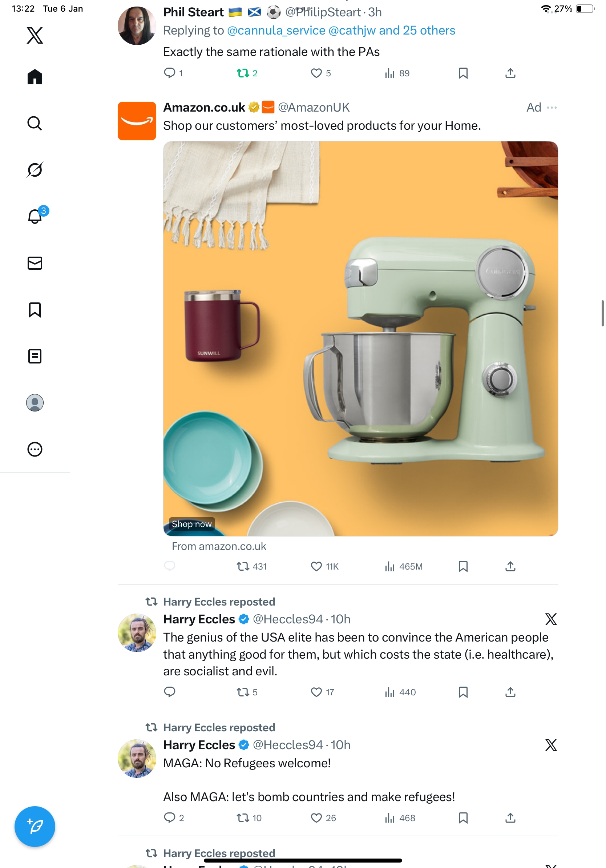Open direct messages envelope icon
This screenshot has height=868, width=606.
click(35, 263)
